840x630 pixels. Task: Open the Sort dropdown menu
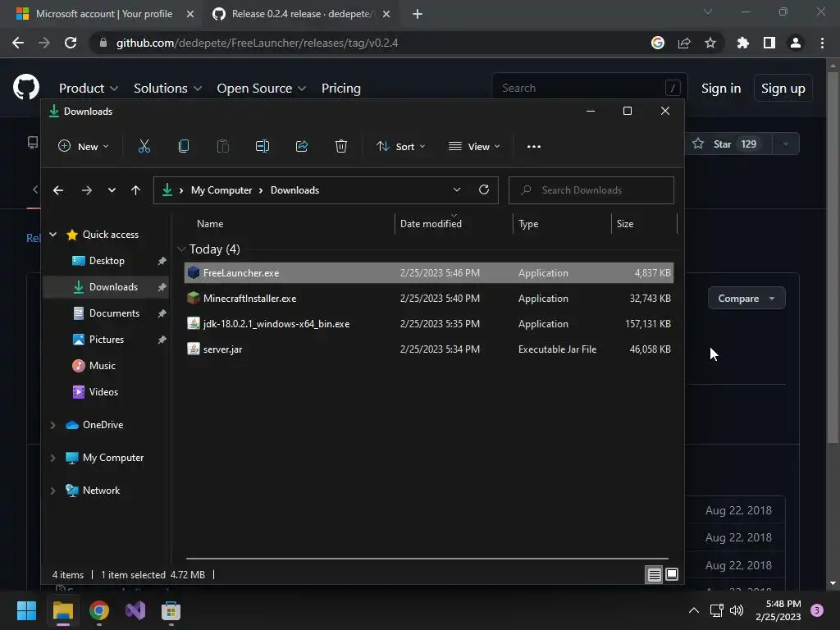pyautogui.click(x=400, y=146)
